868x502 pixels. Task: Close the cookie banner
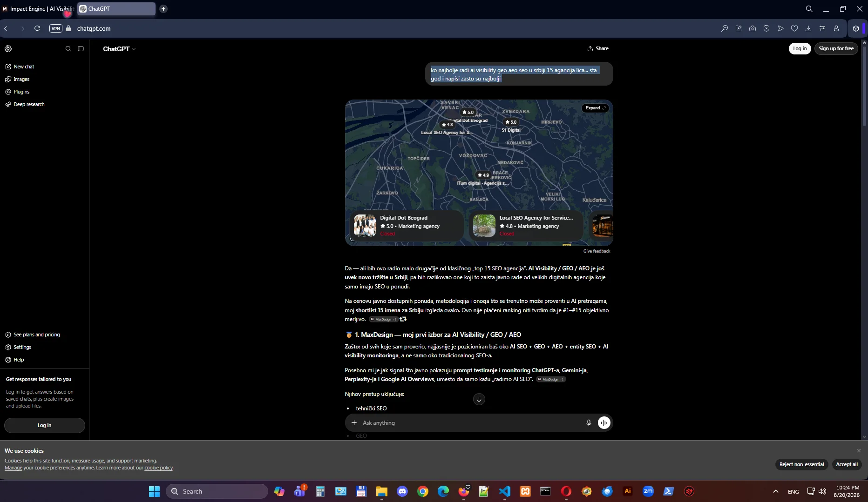click(859, 451)
